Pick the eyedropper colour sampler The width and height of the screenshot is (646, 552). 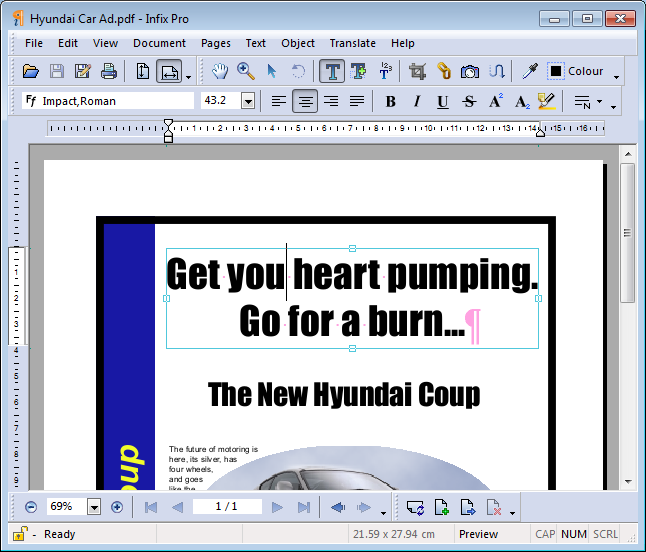pos(530,71)
